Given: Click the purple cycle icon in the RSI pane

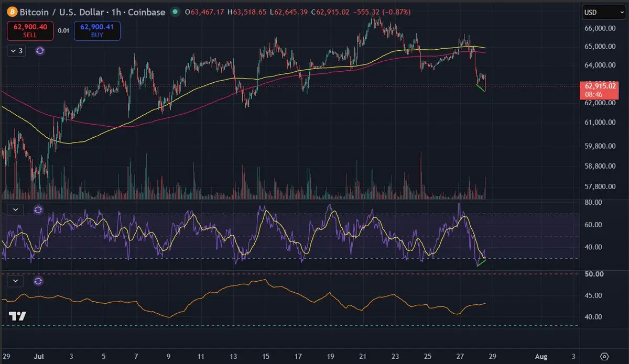Looking at the screenshot, I should click(38, 209).
